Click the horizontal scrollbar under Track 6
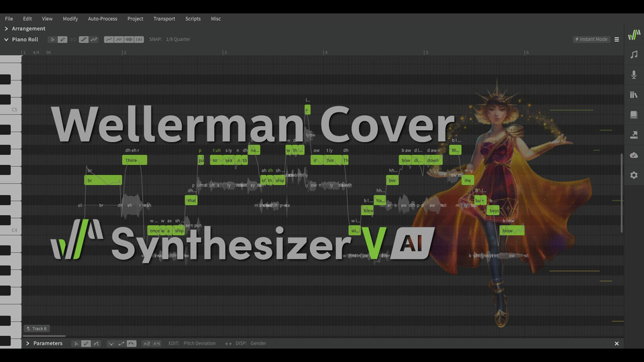 tap(44, 336)
